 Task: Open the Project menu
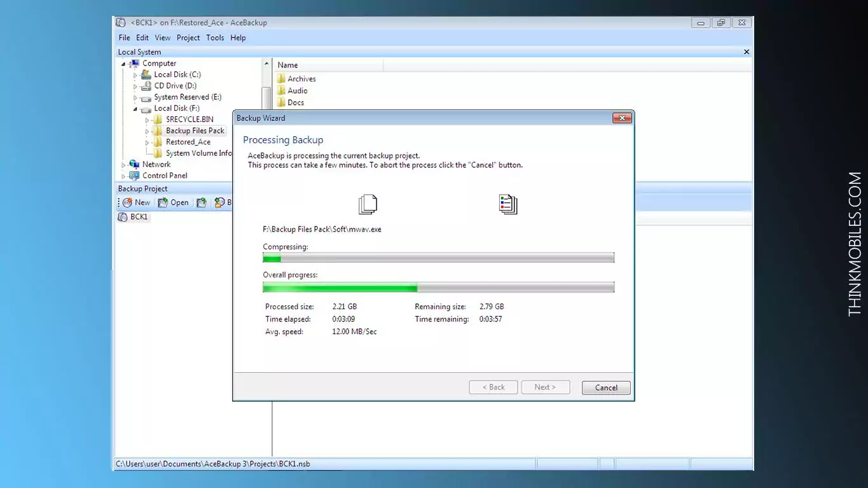[188, 38]
